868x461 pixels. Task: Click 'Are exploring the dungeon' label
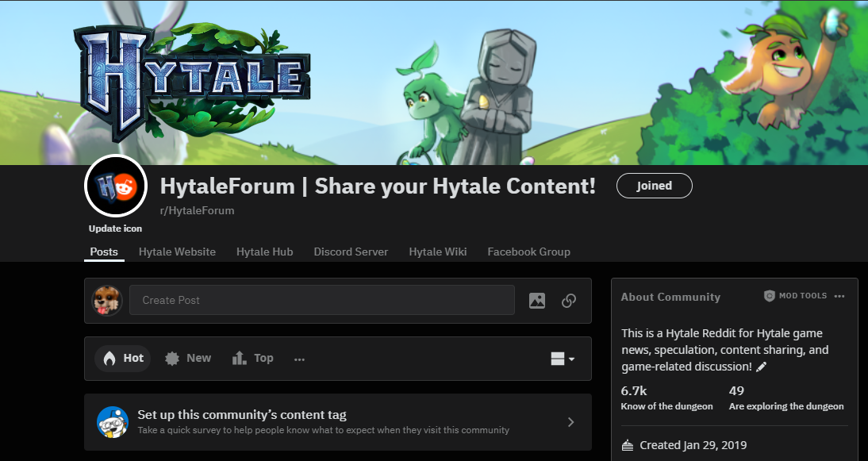(x=786, y=406)
